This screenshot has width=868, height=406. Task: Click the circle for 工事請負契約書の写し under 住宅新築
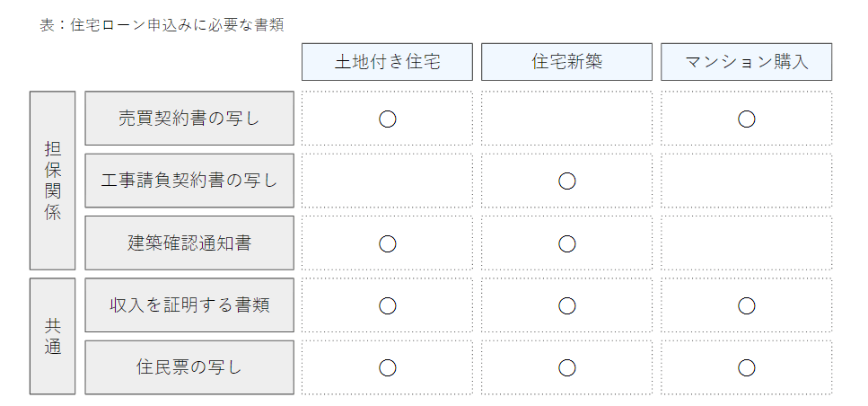click(x=566, y=181)
